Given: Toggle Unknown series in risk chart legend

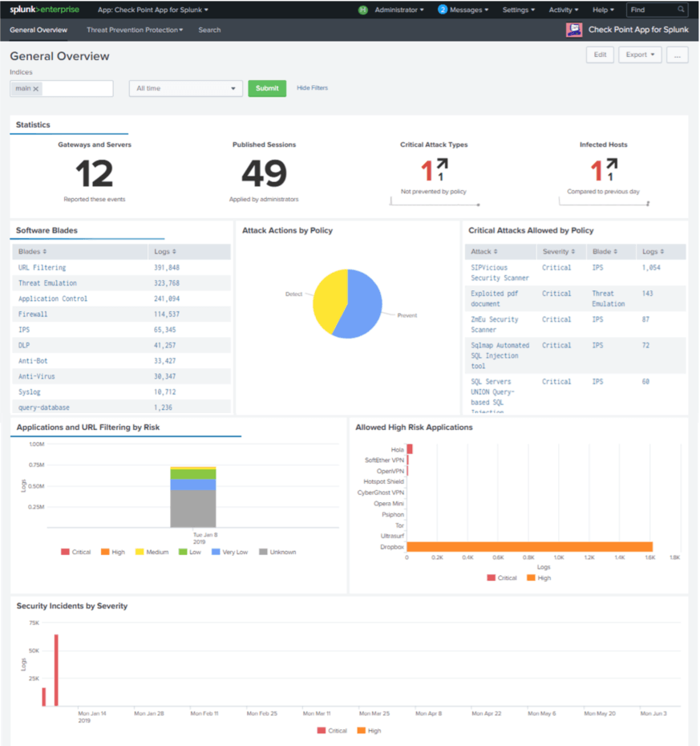Looking at the screenshot, I should (x=277, y=552).
